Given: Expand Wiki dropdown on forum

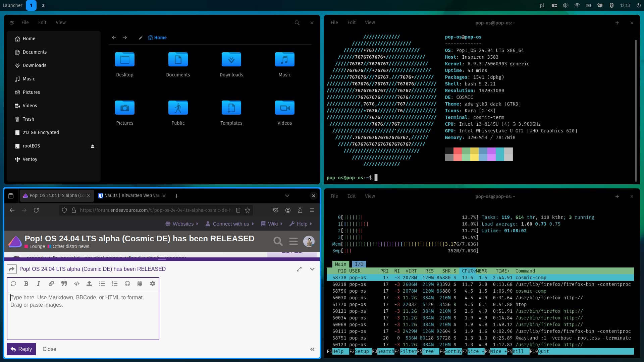Looking at the screenshot, I should coord(272,224).
